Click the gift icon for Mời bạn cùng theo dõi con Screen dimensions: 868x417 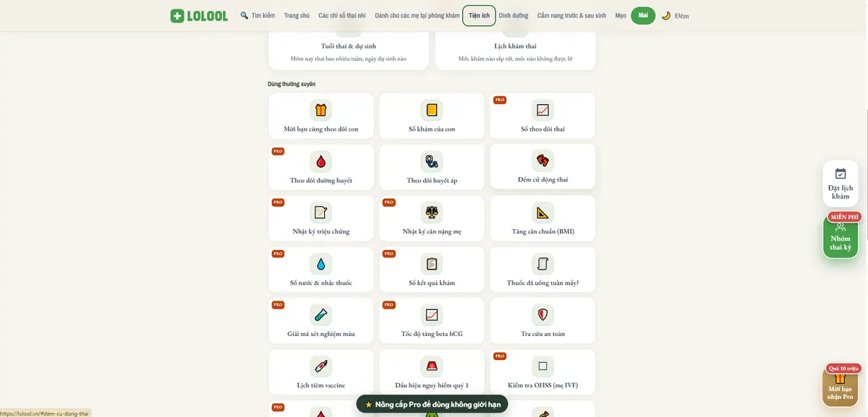[321, 110]
